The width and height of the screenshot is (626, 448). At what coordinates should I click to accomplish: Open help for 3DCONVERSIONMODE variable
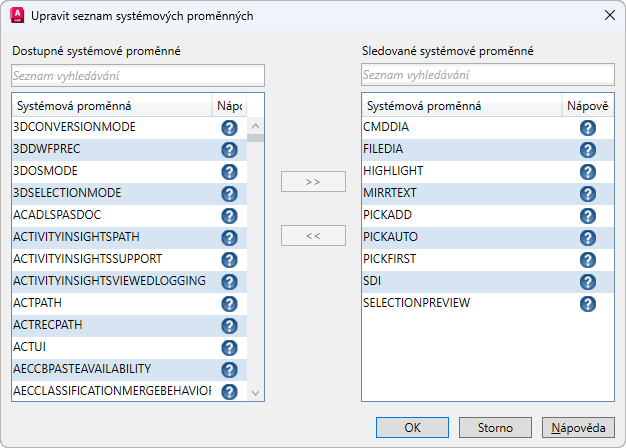[x=229, y=128]
